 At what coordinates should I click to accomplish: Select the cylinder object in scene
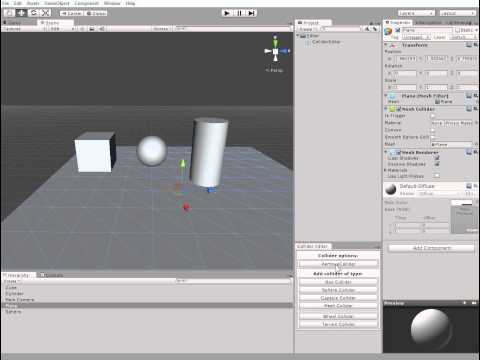209,152
